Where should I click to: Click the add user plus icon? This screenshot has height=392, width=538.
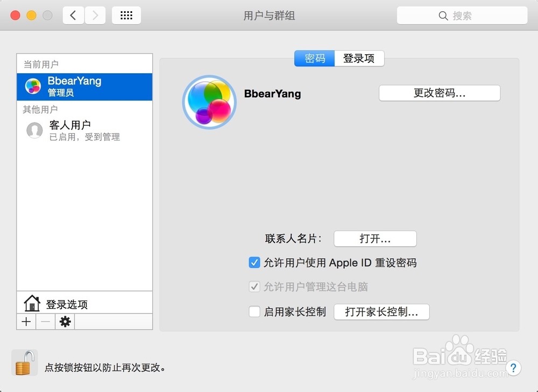pyautogui.click(x=26, y=322)
